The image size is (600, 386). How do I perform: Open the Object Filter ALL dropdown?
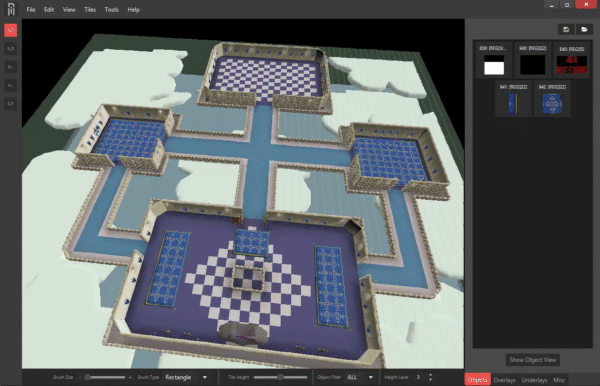pyautogui.click(x=360, y=377)
